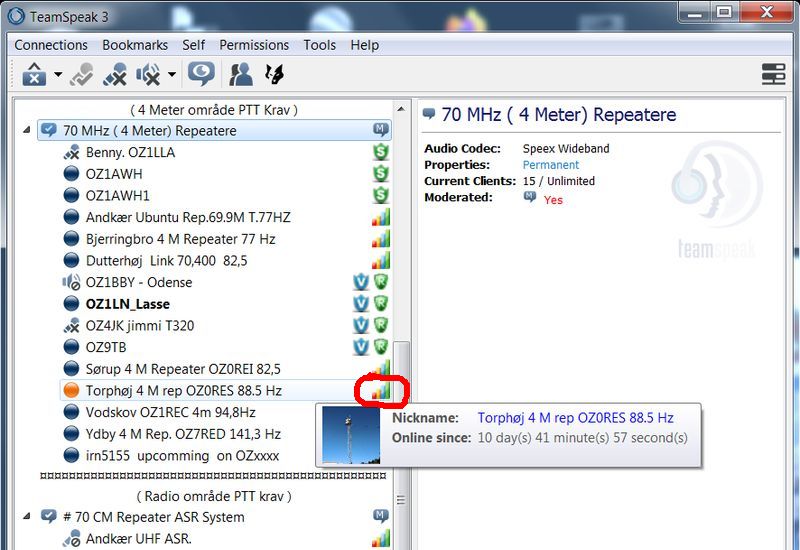This screenshot has width=800, height=550.
Task: Click the Disconnect from server toolbar icon
Action: (34, 74)
